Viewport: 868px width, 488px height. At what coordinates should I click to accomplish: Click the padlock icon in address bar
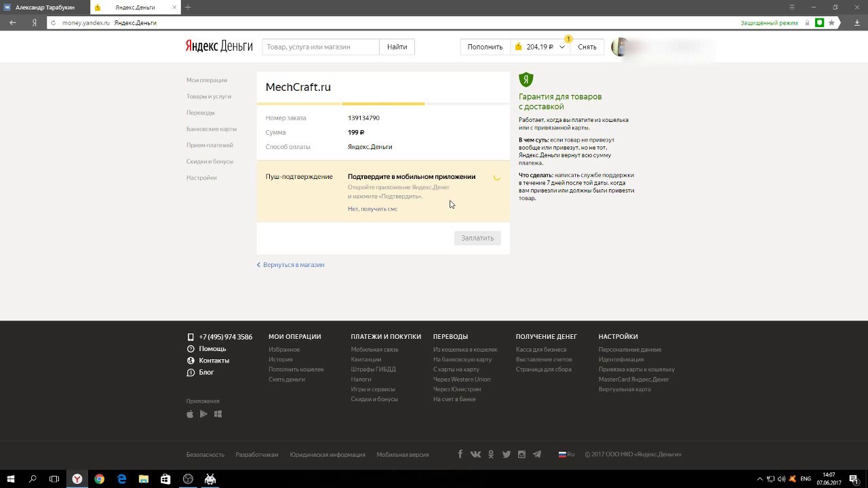(807, 22)
